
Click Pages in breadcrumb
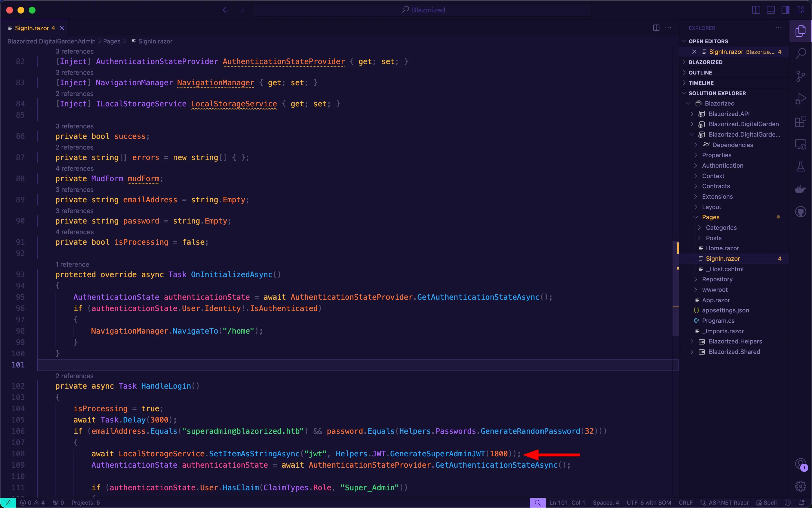pyautogui.click(x=112, y=41)
